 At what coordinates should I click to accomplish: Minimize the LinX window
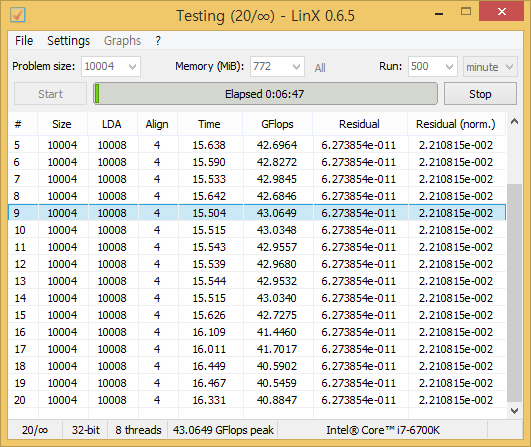439,14
